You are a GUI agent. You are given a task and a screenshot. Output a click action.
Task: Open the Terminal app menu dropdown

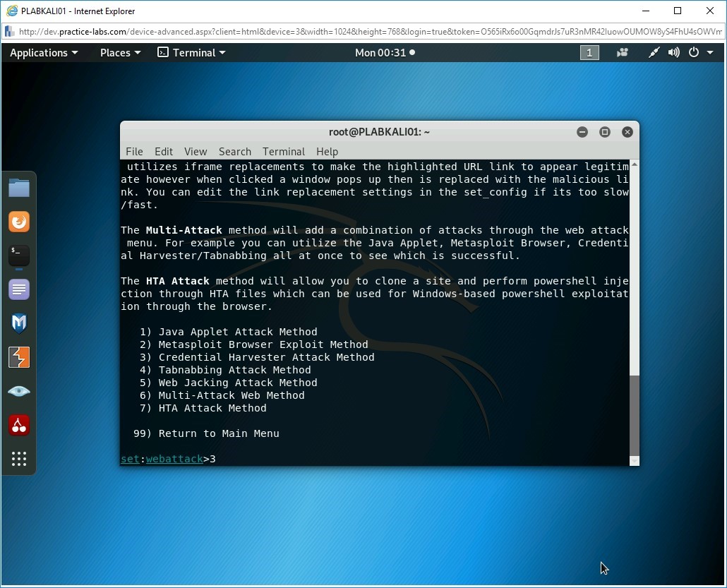(x=191, y=53)
